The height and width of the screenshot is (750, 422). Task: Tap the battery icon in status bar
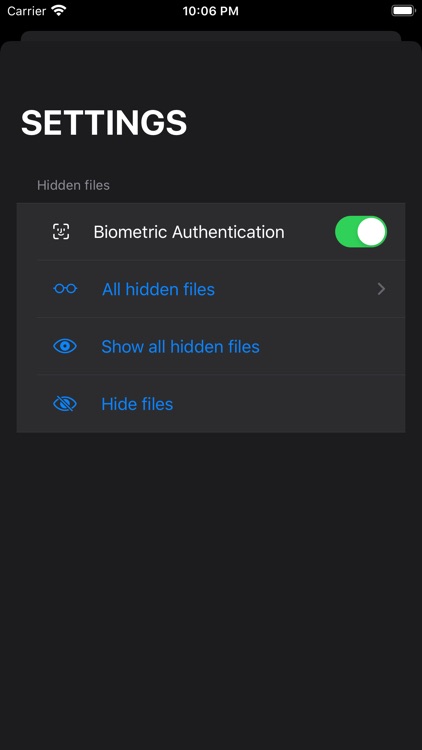click(x=403, y=11)
